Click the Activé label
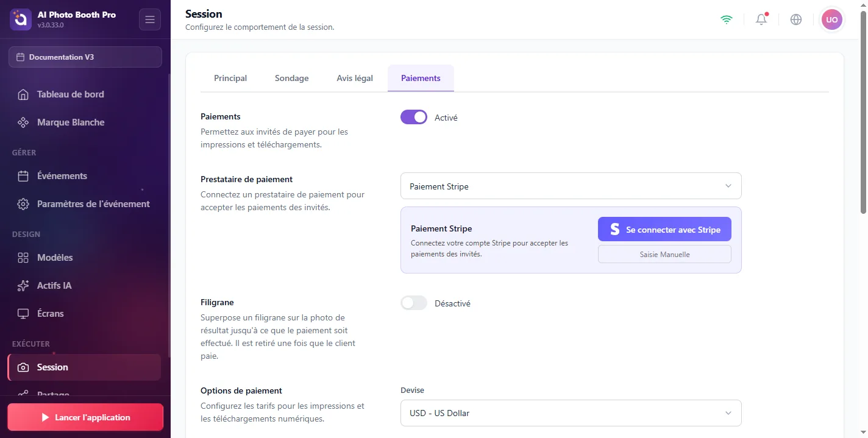This screenshot has width=868, height=438. (446, 118)
